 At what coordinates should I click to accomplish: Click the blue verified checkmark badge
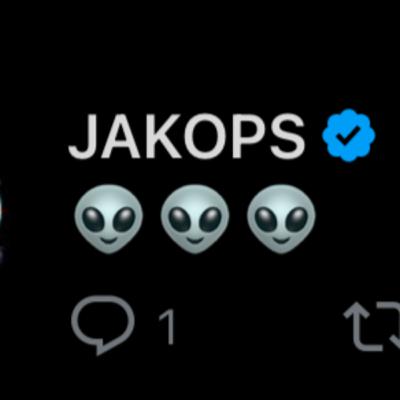click(x=349, y=135)
